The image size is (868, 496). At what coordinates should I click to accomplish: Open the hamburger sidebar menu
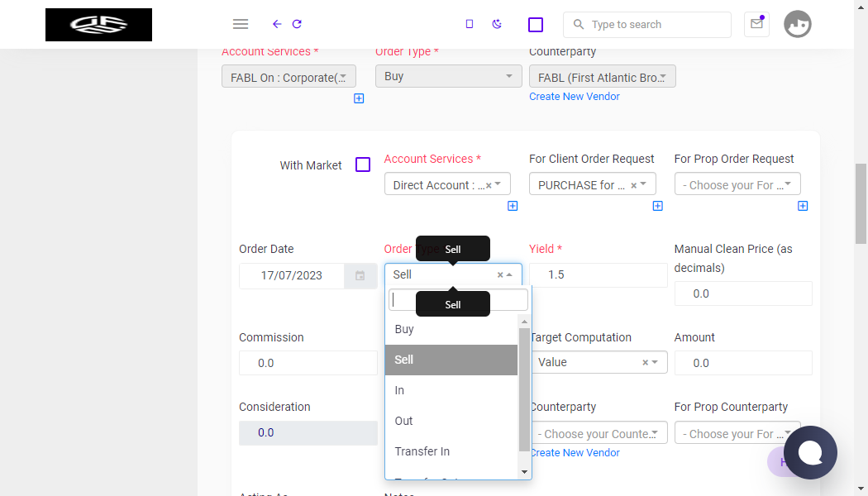(241, 24)
